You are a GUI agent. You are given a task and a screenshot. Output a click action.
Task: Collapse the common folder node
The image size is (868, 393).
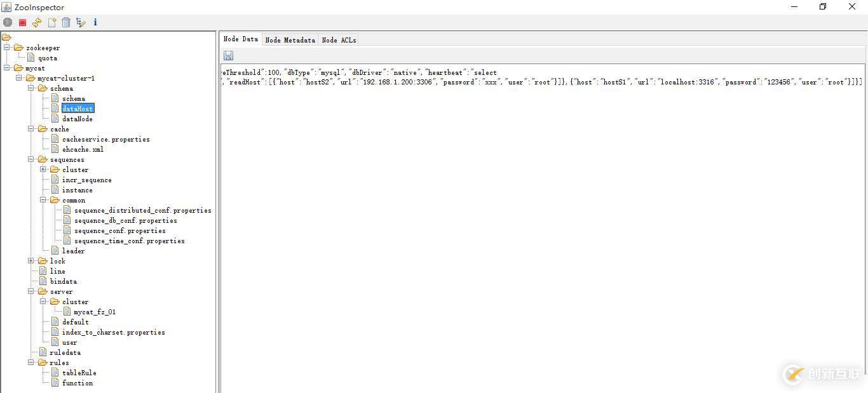pyautogui.click(x=43, y=200)
